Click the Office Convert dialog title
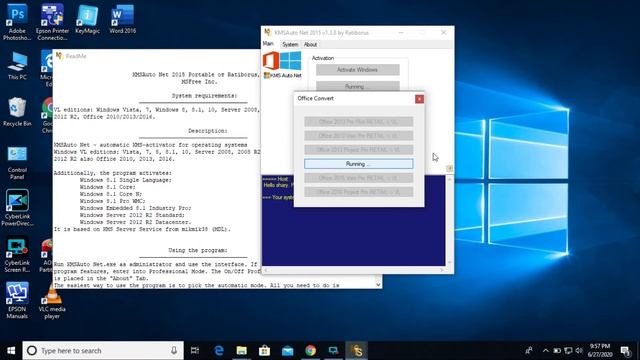 [x=316, y=98]
